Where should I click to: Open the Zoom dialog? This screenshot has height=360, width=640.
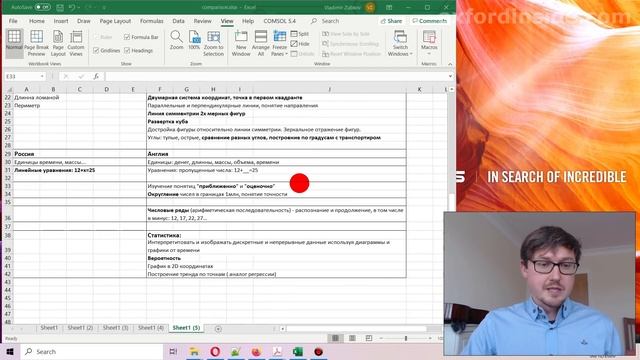tap(176, 40)
